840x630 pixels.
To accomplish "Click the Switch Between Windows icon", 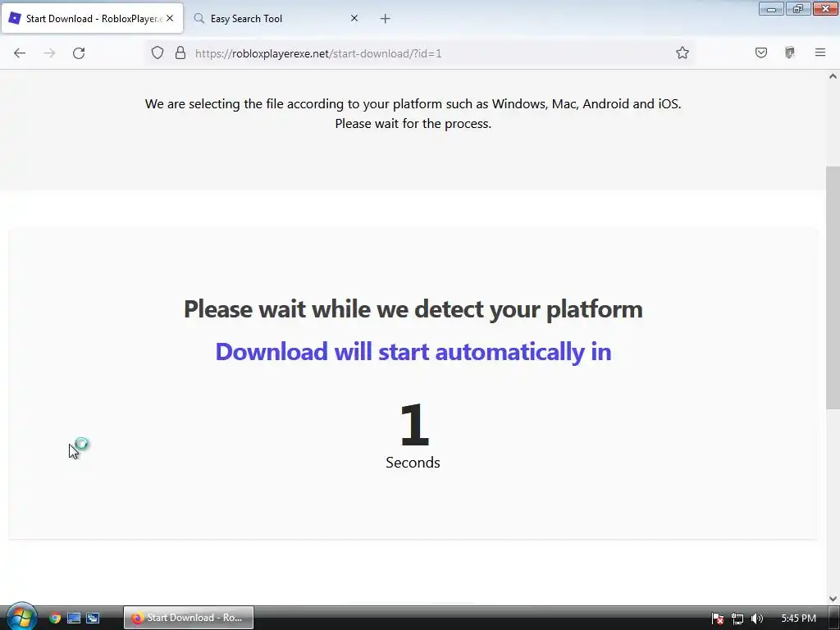I will [x=93, y=618].
